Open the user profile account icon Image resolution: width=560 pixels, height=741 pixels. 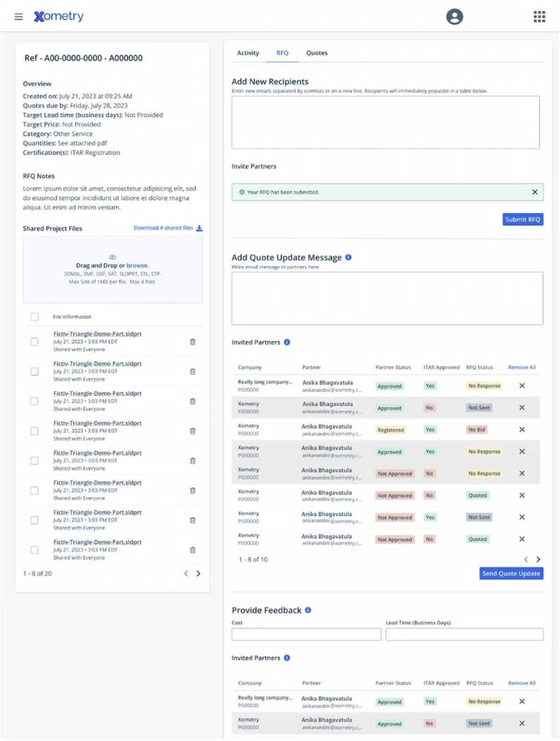(x=454, y=17)
